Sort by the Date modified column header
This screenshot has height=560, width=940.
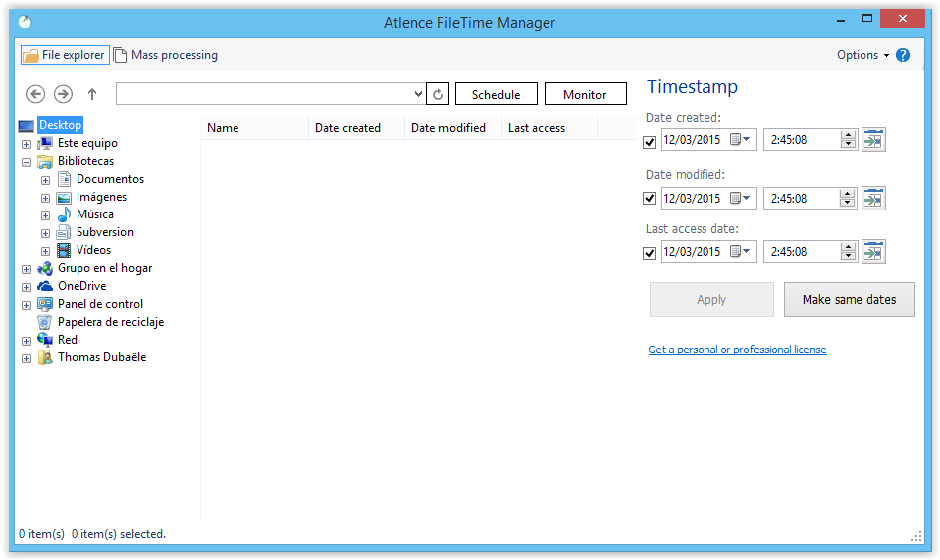point(453,128)
